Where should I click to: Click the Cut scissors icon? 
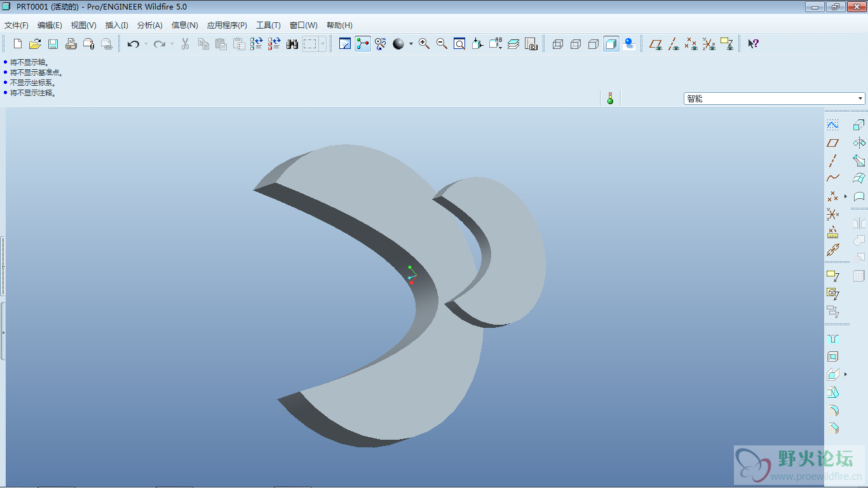(186, 44)
